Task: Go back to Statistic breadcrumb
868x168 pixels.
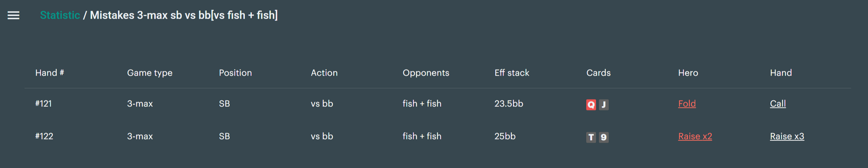Action: tap(60, 15)
